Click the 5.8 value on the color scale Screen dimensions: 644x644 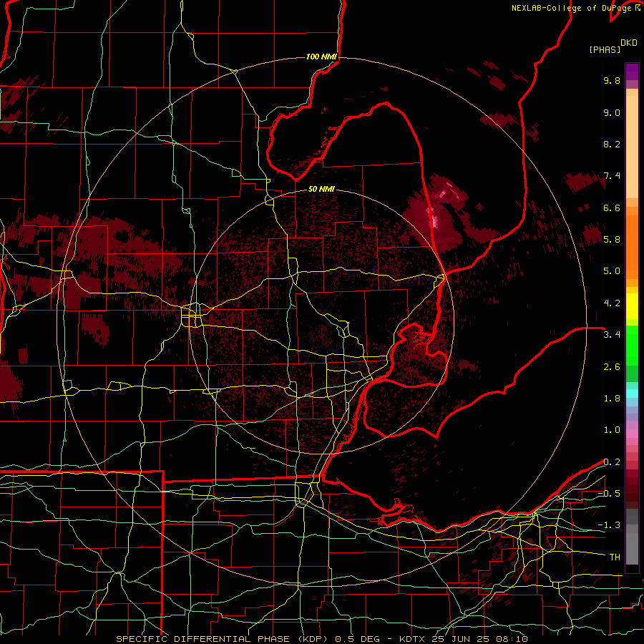(612, 240)
